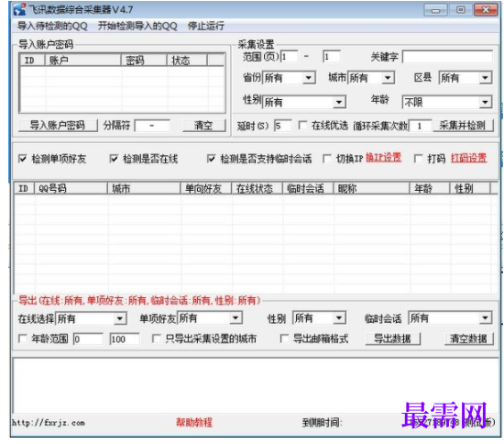Check 只导出采集设置的城市 checkbox
The width and height of the screenshot is (504, 444).
click(156, 339)
